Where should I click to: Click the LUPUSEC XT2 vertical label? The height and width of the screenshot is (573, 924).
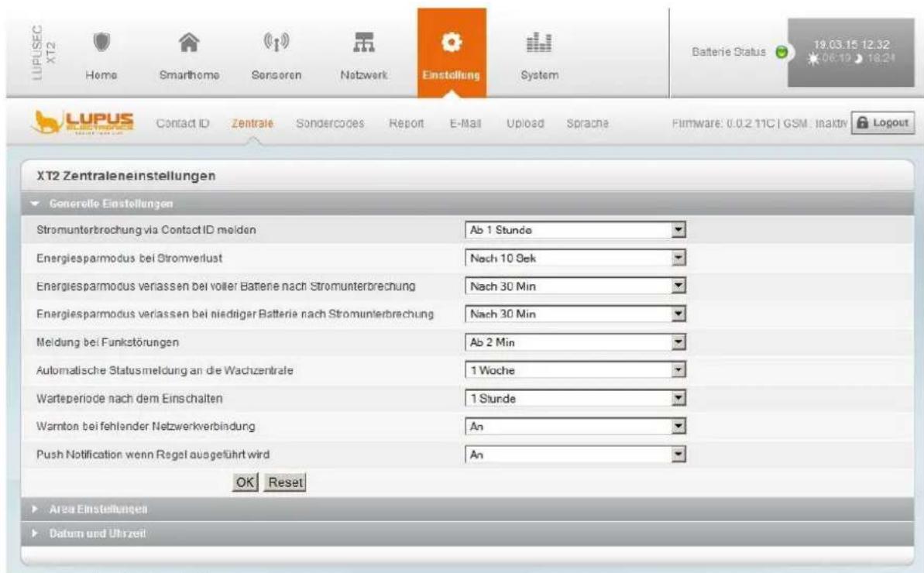pos(44,52)
